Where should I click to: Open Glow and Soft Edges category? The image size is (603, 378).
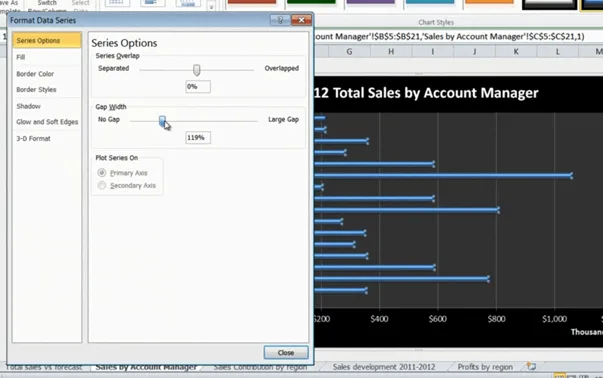tap(47, 122)
